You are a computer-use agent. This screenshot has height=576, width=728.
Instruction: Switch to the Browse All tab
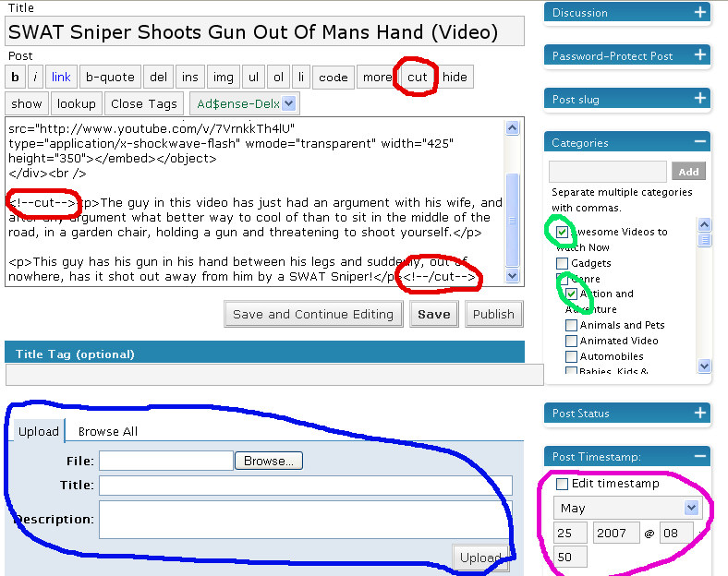click(x=107, y=431)
